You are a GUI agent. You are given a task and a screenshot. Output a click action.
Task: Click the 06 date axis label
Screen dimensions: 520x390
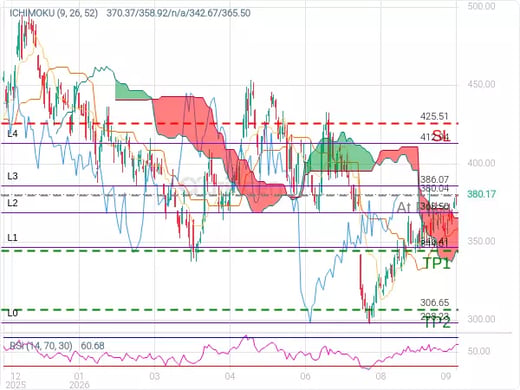(x=305, y=376)
